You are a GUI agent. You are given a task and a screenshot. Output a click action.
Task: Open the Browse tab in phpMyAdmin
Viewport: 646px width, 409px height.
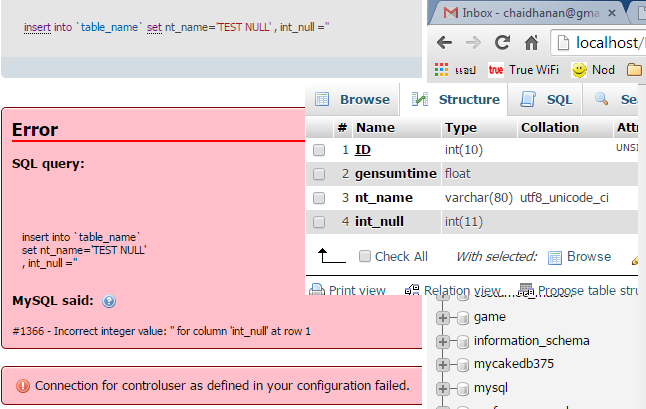(352, 99)
